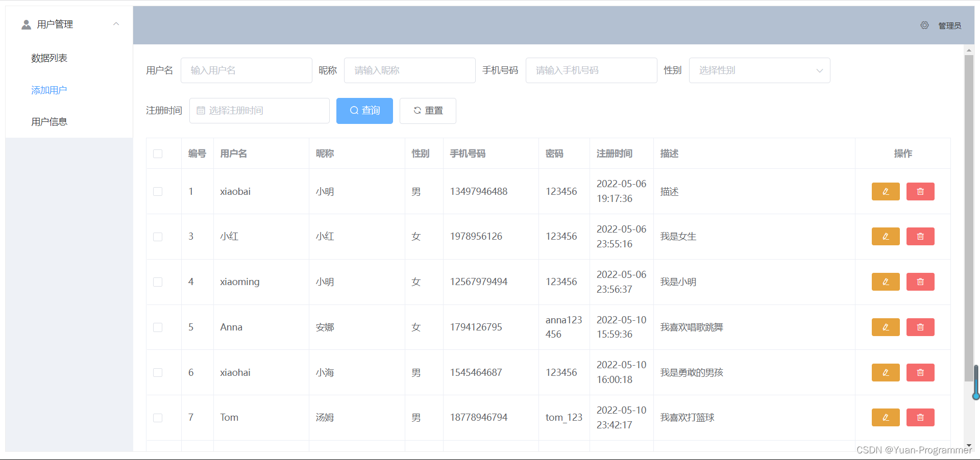980x460 pixels.
Task: Delete user xiaohai via the red delete icon
Action: [x=920, y=372]
